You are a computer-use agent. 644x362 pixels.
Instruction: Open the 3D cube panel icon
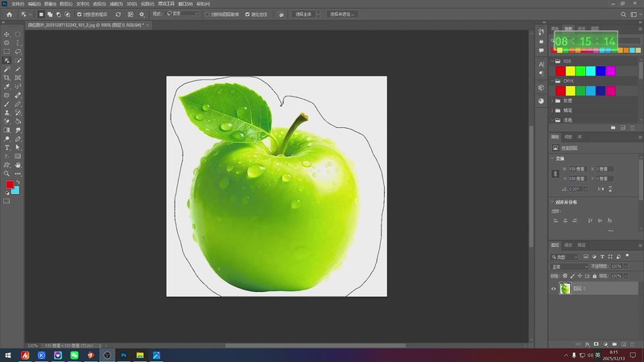(541, 88)
